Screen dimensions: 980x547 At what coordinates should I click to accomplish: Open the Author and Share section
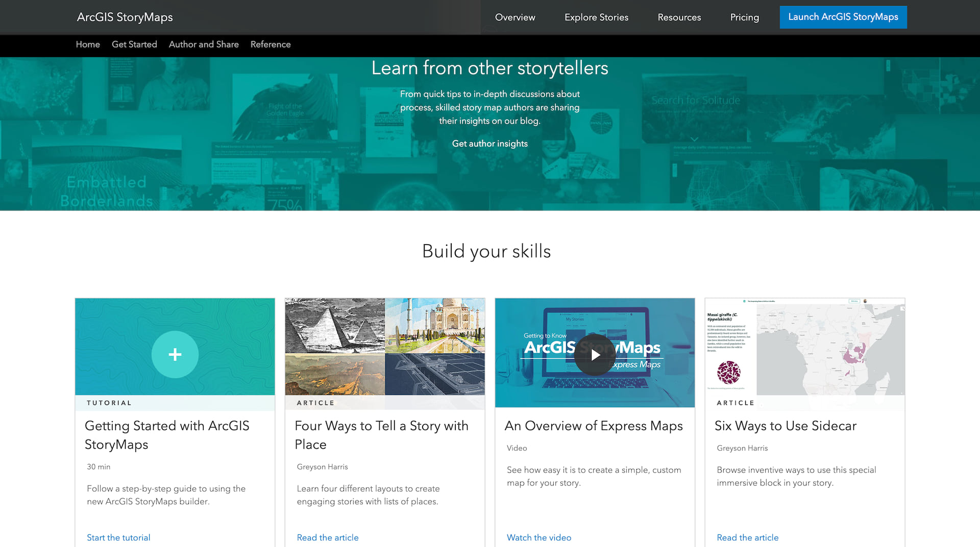pyautogui.click(x=204, y=44)
